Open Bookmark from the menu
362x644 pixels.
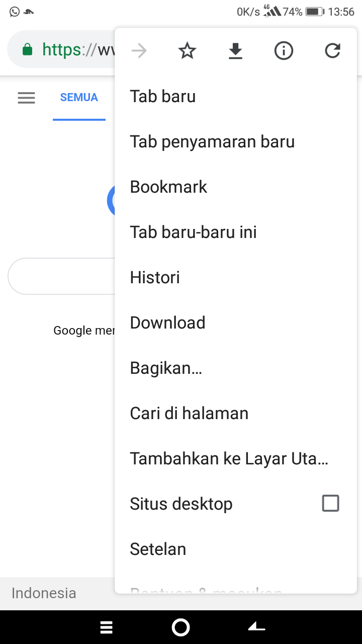click(x=168, y=187)
